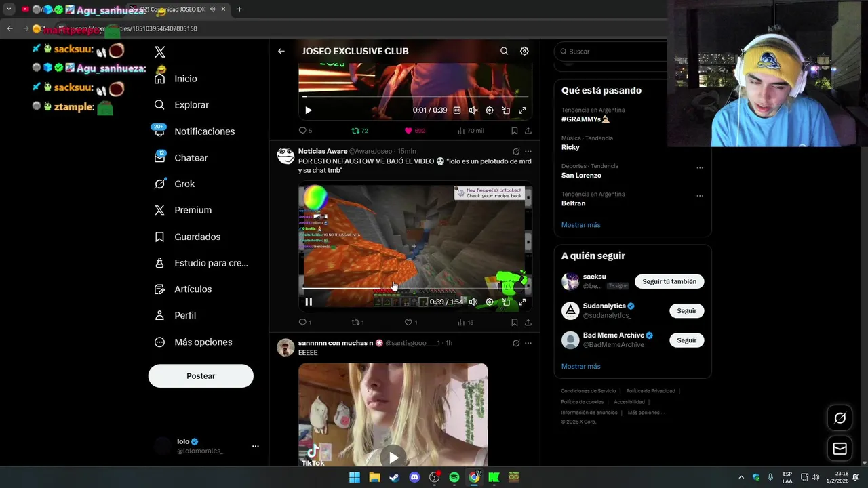Share the Noticias Aware post
The image size is (868, 488).
click(x=528, y=323)
